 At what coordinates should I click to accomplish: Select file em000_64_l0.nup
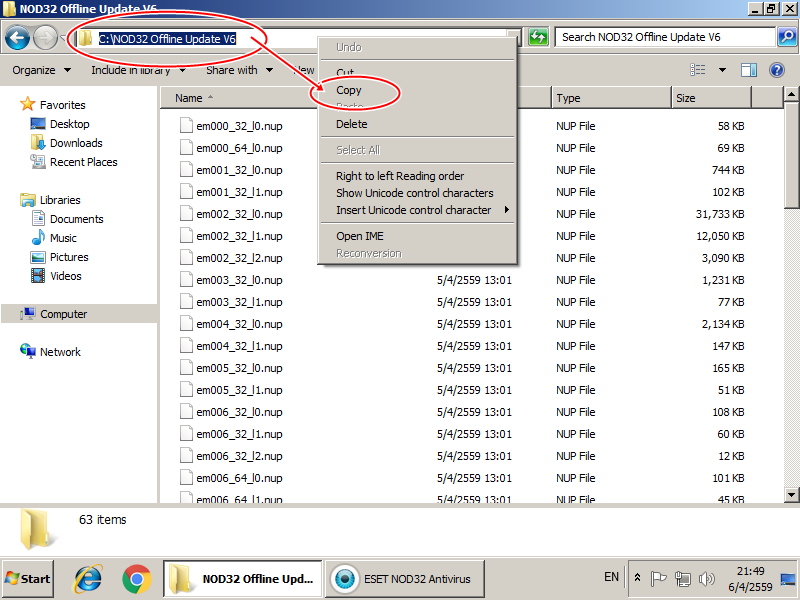[x=239, y=148]
